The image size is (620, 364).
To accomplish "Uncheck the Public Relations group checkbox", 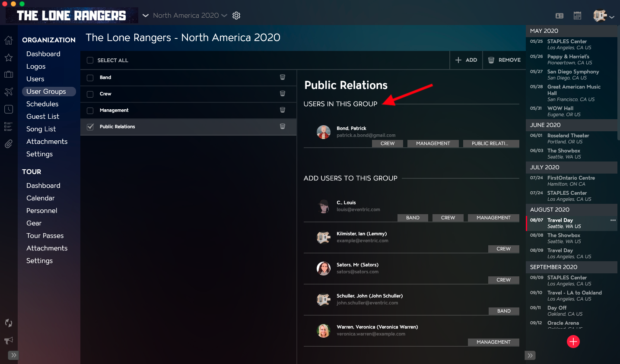I will point(90,127).
